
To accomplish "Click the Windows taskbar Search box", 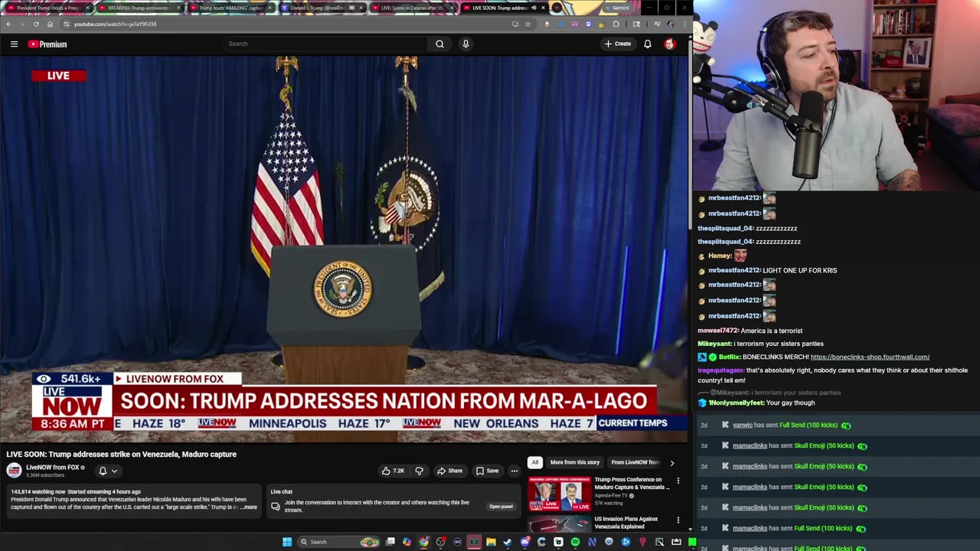I will [x=338, y=542].
